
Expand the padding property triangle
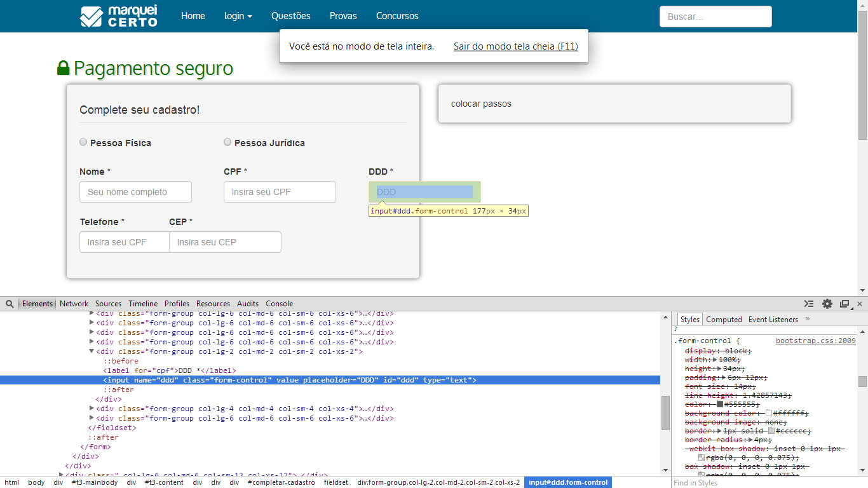pyautogui.click(x=722, y=377)
